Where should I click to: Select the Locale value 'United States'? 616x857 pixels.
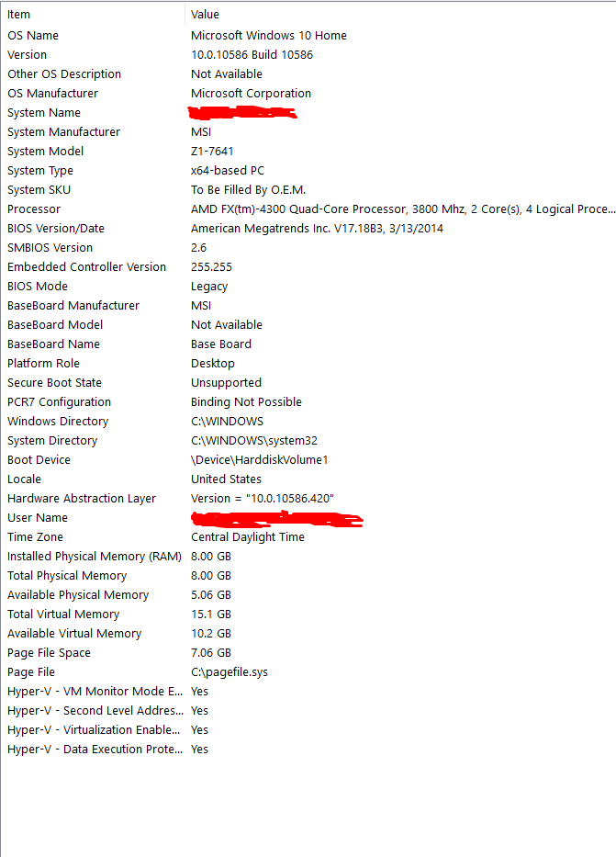tap(226, 479)
